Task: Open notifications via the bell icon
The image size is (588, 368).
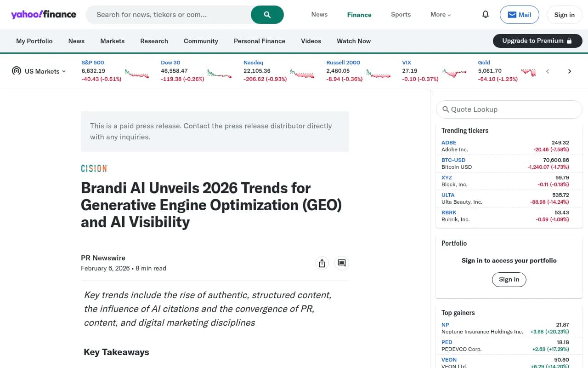Action: coord(485,14)
